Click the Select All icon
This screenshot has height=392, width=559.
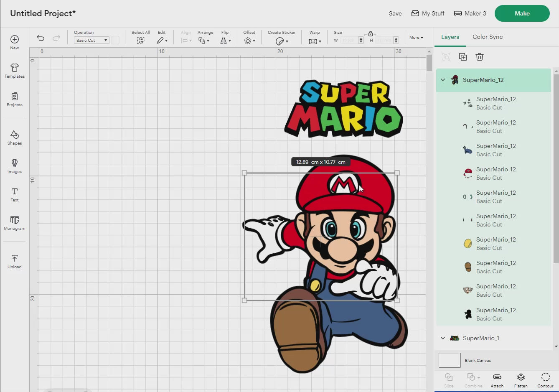(x=141, y=41)
